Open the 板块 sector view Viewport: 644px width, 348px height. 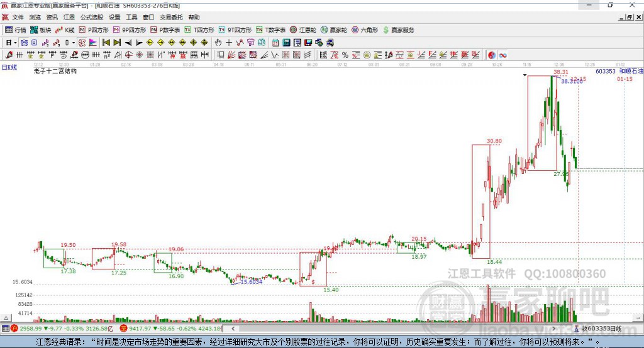pos(40,30)
